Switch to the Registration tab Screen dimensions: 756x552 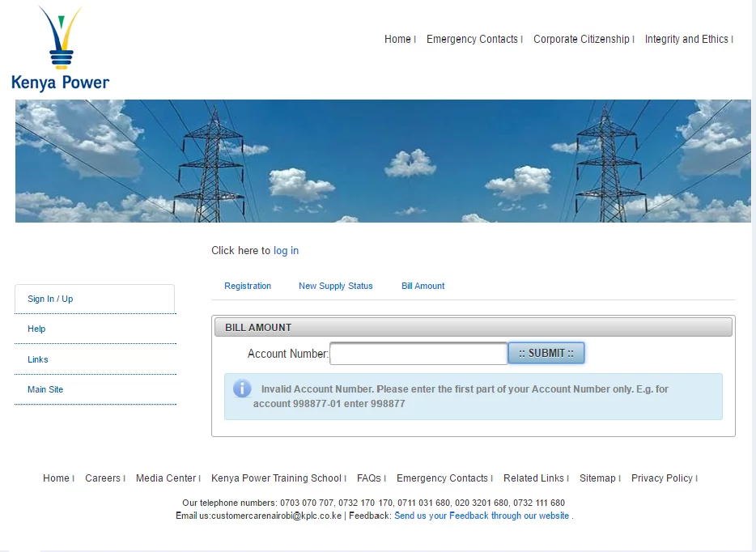pos(248,286)
